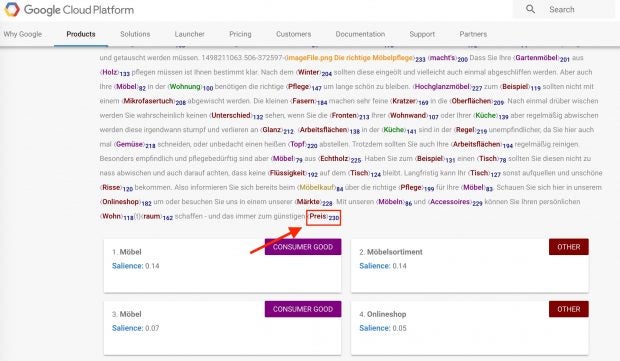The height and width of the screenshot is (361, 620).
Task: Click the CONSUMER GOOD tag on card 3. Möbel
Action: 303,309
